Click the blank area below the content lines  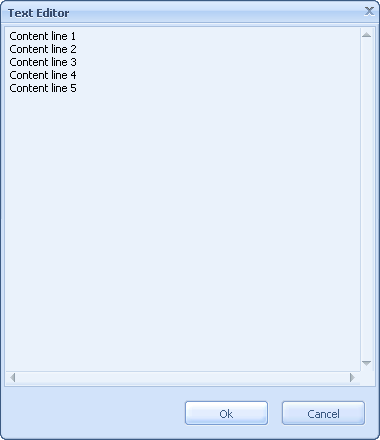point(183,230)
